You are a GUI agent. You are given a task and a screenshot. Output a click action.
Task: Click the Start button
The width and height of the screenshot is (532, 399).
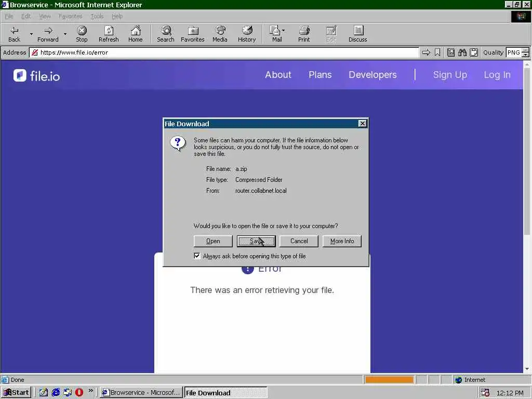tap(16, 393)
